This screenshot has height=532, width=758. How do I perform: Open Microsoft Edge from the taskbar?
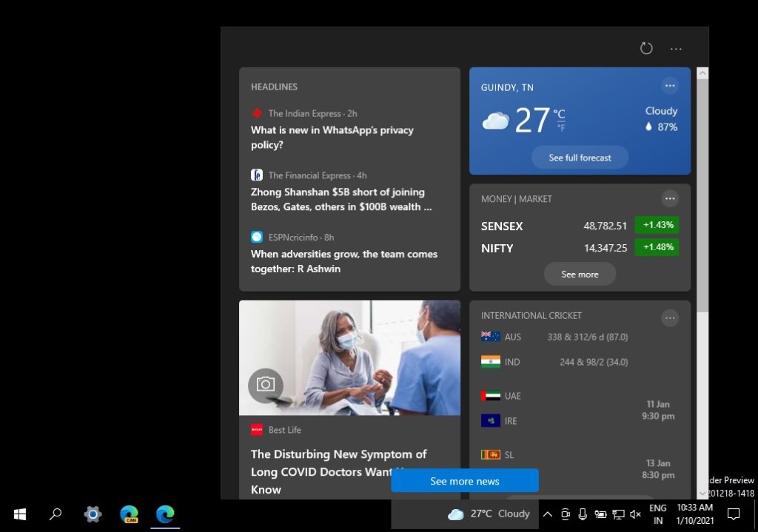tap(164, 514)
